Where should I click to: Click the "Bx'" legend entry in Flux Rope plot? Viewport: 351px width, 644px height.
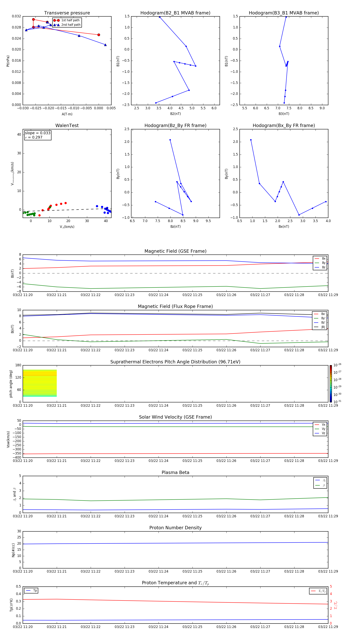(x=320, y=314)
